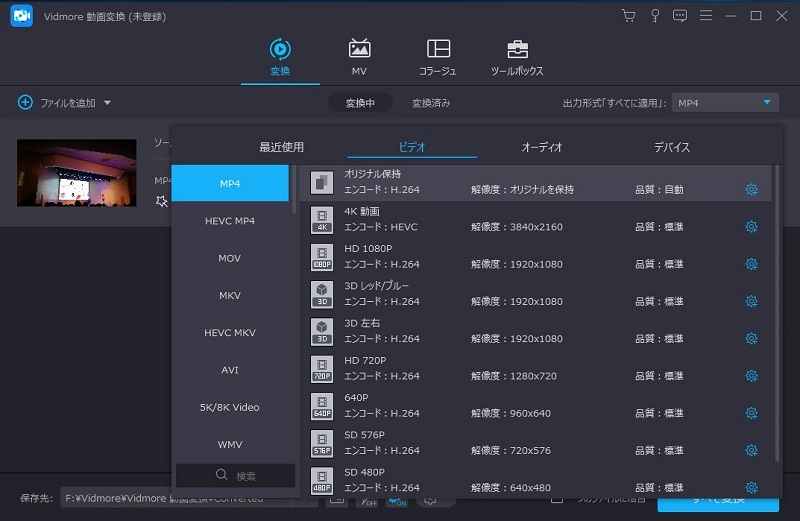Click the 4K preset icon
800x521 pixels.
[322, 220]
